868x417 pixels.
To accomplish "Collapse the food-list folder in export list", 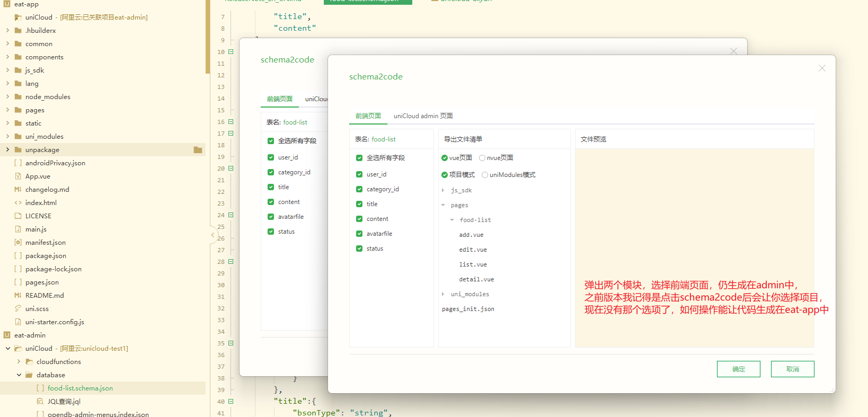I will click(x=452, y=220).
